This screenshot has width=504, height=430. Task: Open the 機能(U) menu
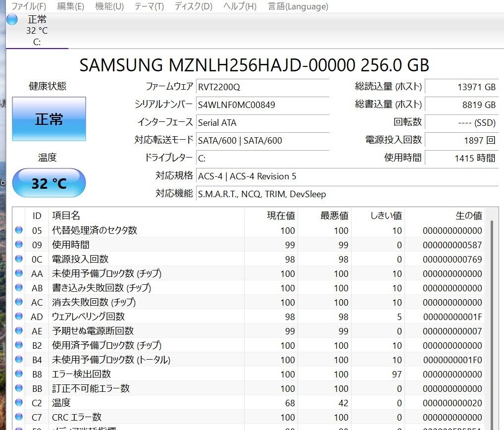(x=109, y=6)
